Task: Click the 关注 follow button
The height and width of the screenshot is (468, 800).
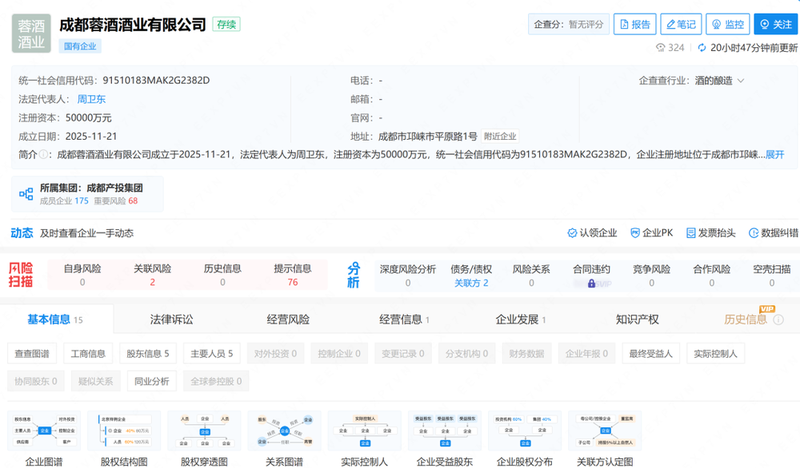Action: point(776,24)
